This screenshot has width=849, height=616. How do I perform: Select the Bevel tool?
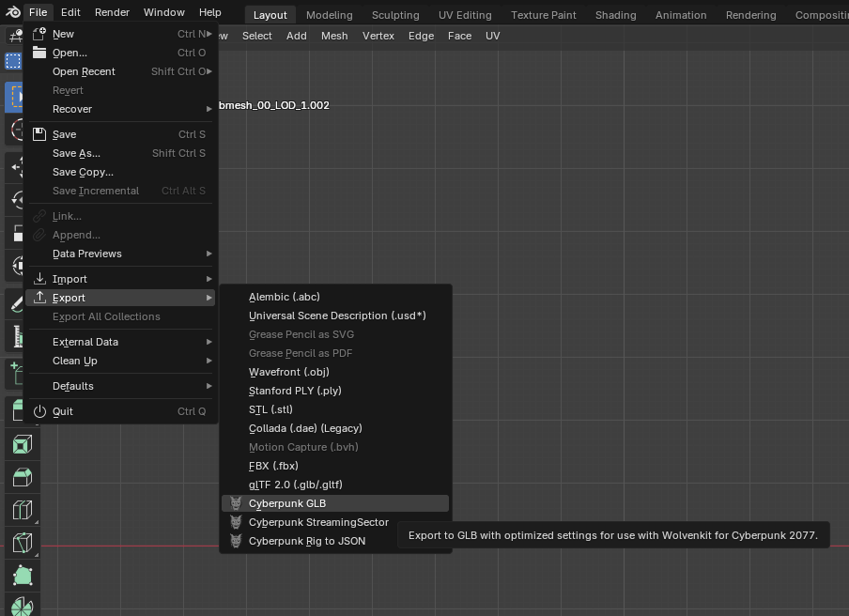click(x=22, y=478)
